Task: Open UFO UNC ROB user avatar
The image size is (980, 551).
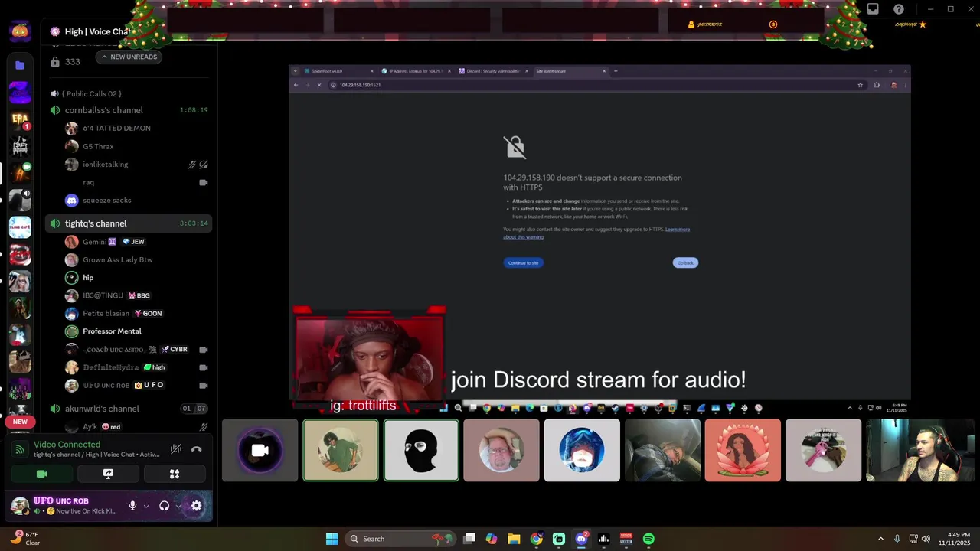Action: (x=20, y=506)
